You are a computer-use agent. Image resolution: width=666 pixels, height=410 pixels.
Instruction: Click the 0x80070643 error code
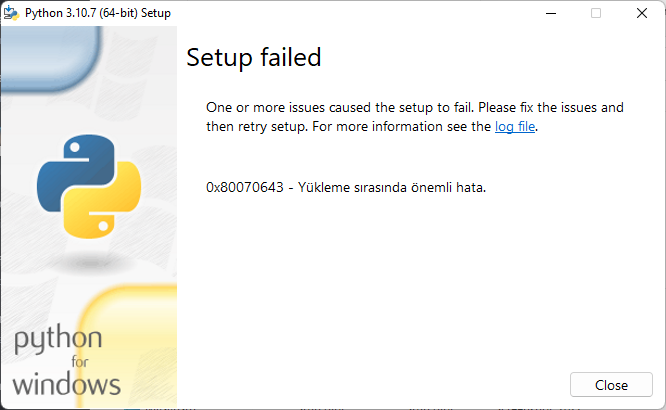244,187
